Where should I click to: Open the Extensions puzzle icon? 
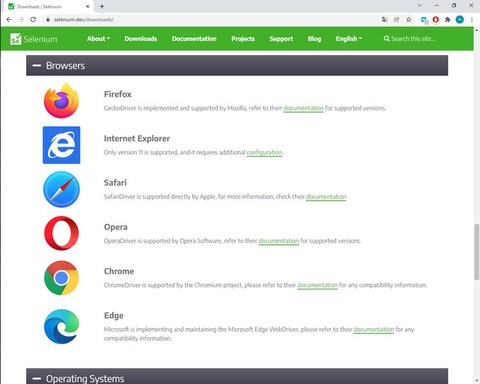click(x=448, y=20)
